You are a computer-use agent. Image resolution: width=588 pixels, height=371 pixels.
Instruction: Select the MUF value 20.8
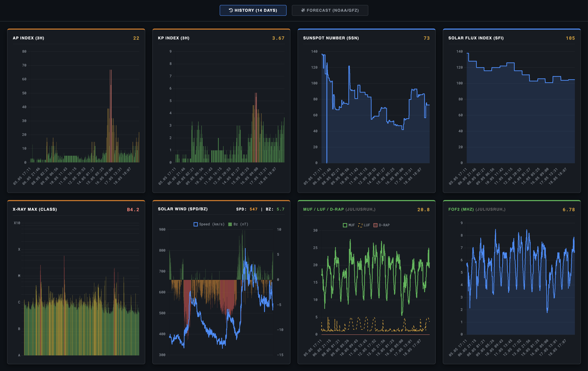coord(423,210)
